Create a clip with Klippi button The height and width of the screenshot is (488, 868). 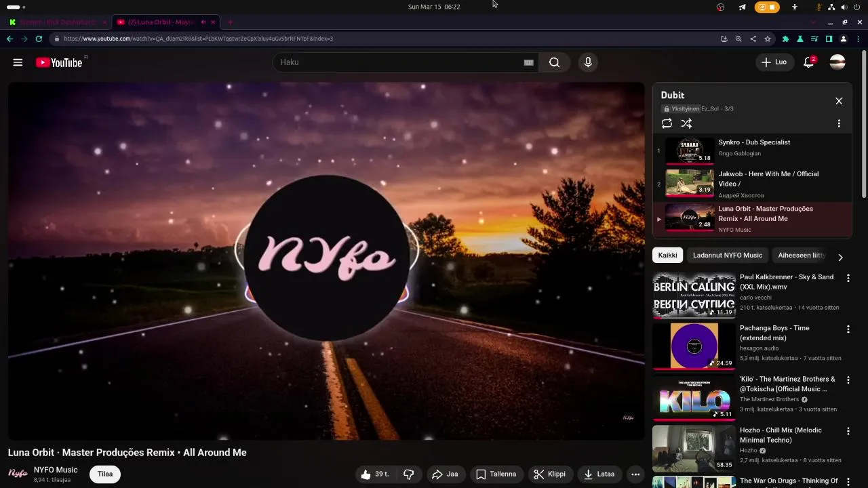pyautogui.click(x=549, y=474)
